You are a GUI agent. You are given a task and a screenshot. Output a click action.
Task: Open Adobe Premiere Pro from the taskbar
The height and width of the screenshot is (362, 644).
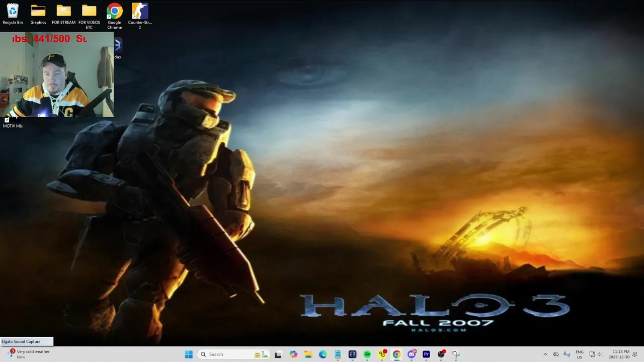[426, 354]
